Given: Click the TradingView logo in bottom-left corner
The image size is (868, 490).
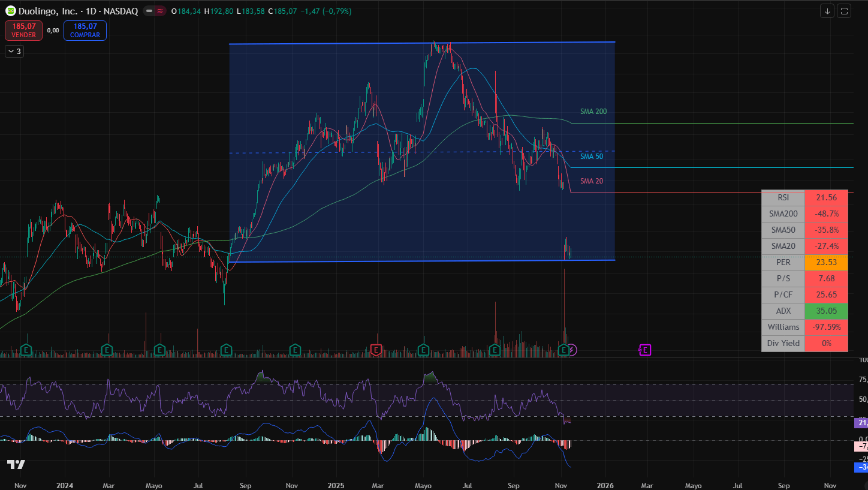Looking at the screenshot, I should [x=16, y=464].
